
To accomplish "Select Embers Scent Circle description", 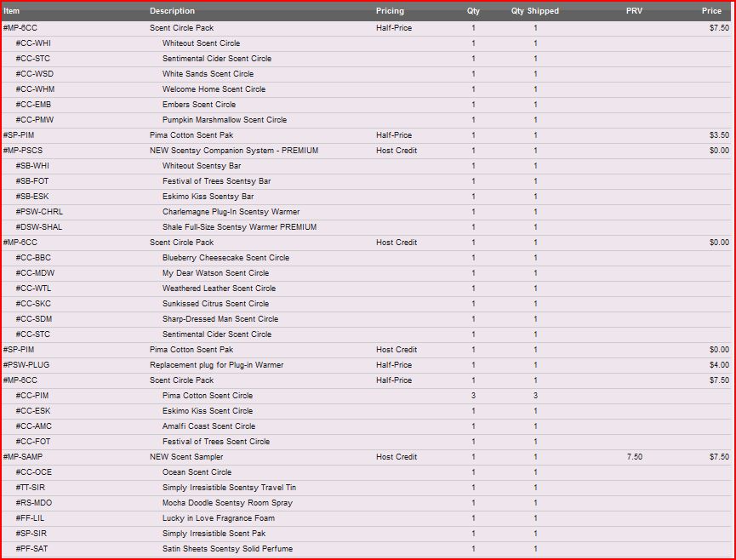I will tap(199, 104).
